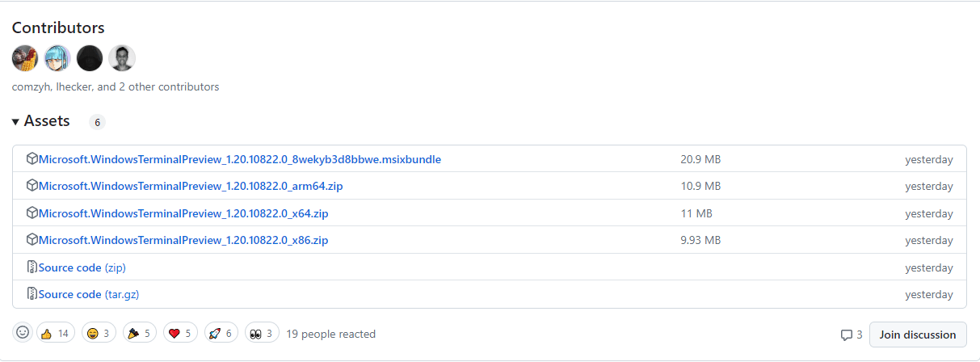The height and width of the screenshot is (362, 980).
Task: Collapse the Assets section triangle
Action: pyautogui.click(x=15, y=122)
